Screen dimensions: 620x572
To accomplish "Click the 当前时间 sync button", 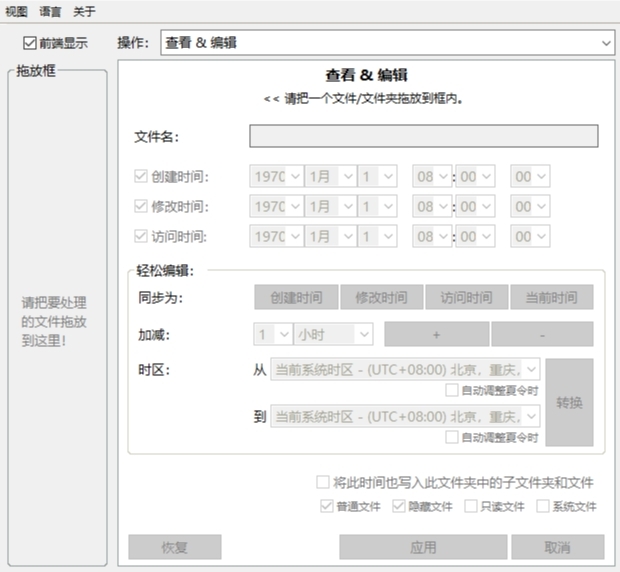I will pyautogui.click(x=552, y=297).
